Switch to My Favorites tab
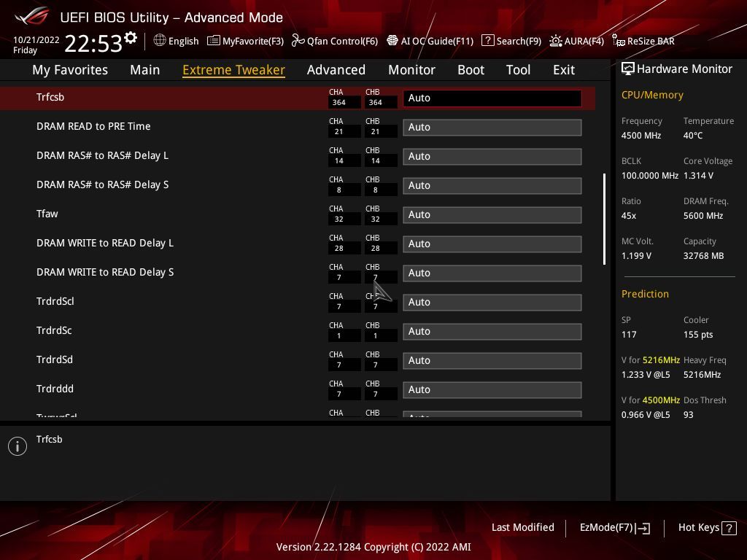The width and height of the screenshot is (747, 560). click(x=70, y=70)
